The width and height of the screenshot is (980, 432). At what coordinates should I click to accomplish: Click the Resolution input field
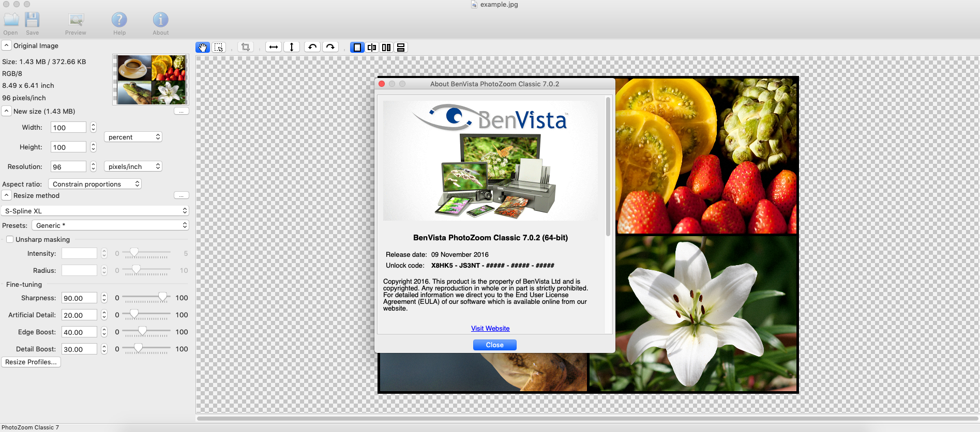coord(68,166)
